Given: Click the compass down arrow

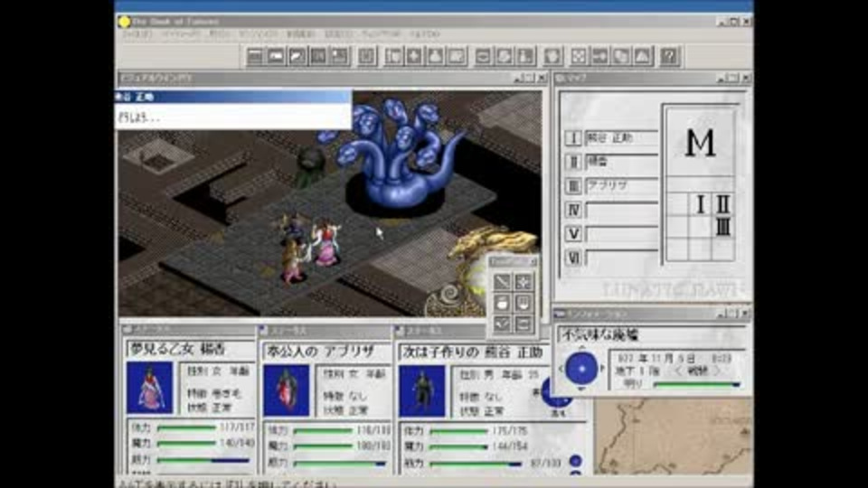Looking at the screenshot, I should 581,389.
